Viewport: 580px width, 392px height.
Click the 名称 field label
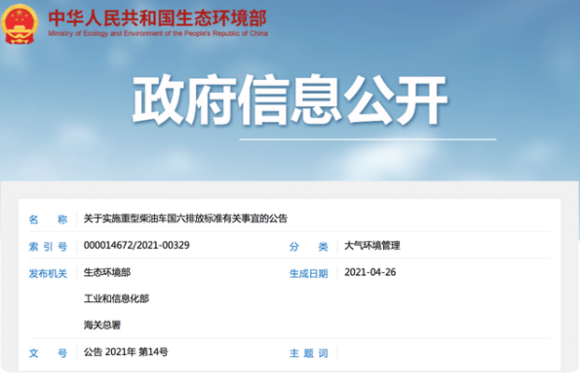pyautogui.click(x=48, y=219)
